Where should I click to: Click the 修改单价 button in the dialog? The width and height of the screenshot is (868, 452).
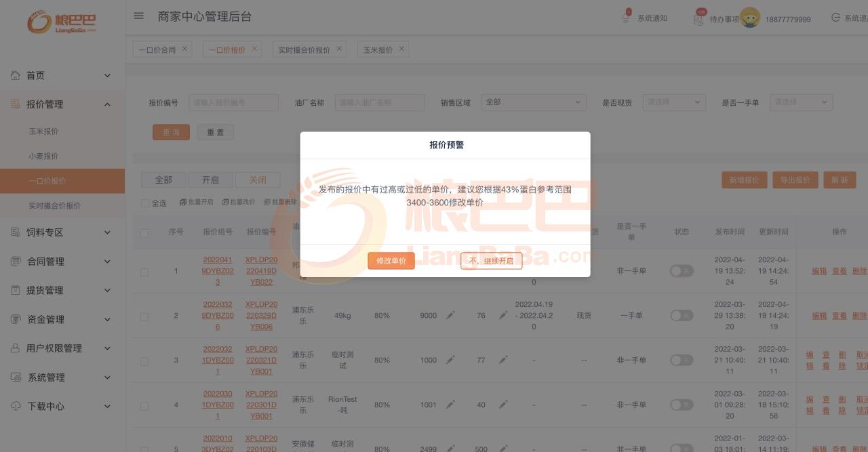(x=391, y=261)
